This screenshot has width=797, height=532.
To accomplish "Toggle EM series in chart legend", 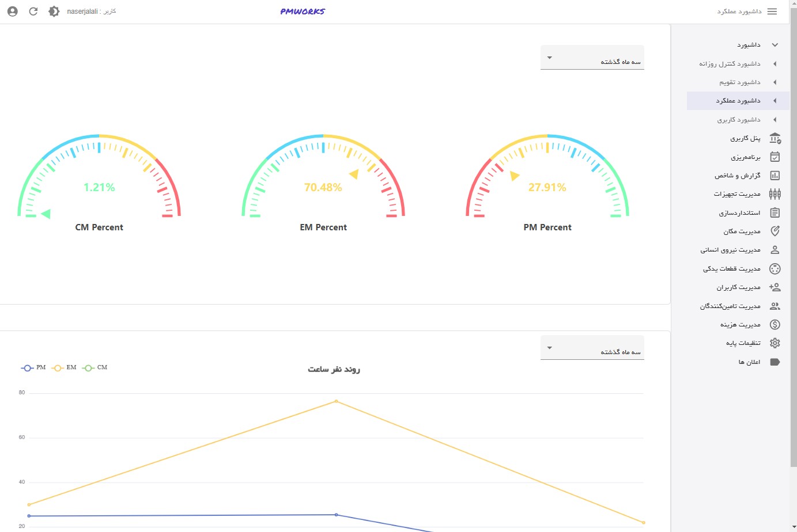I will point(64,368).
